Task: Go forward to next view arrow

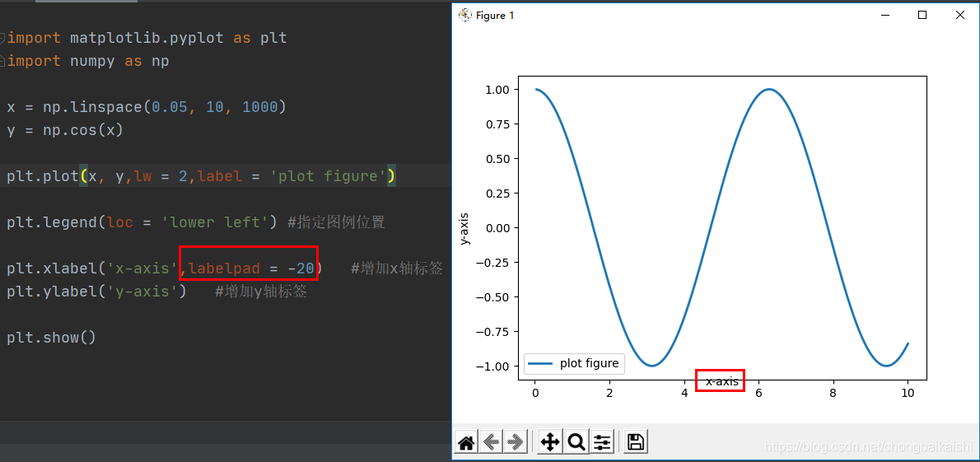Action: [515, 442]
